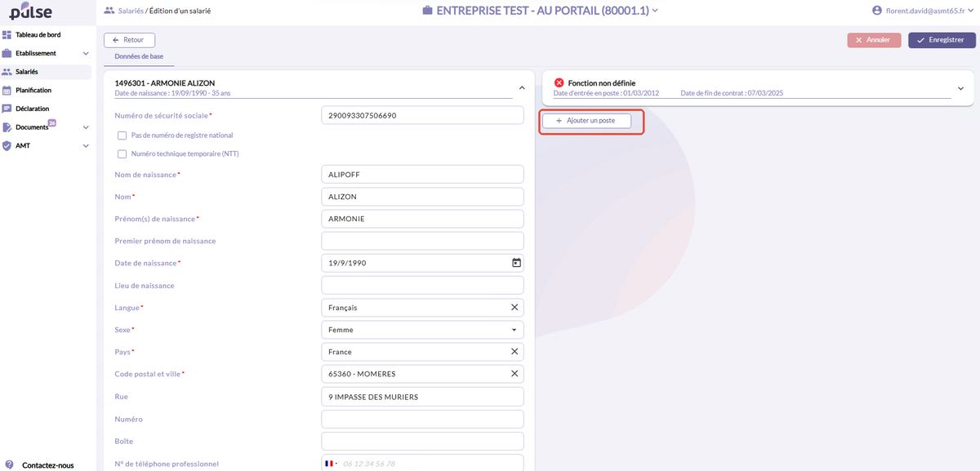The width and height of the screenshot is (980, 471).
Task: Expand the AMT sidebar submenu
Action: pyautogui.click(x=86, y=145)
